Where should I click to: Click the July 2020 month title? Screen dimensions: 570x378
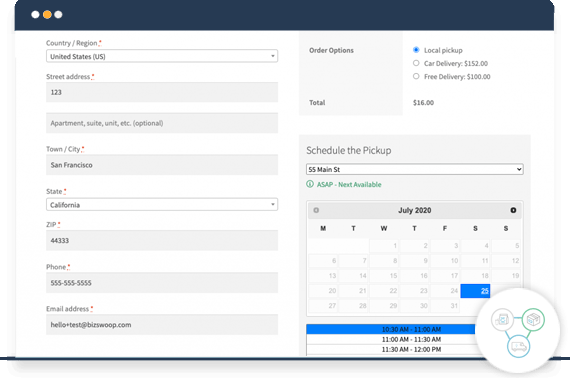pos(414,210)
